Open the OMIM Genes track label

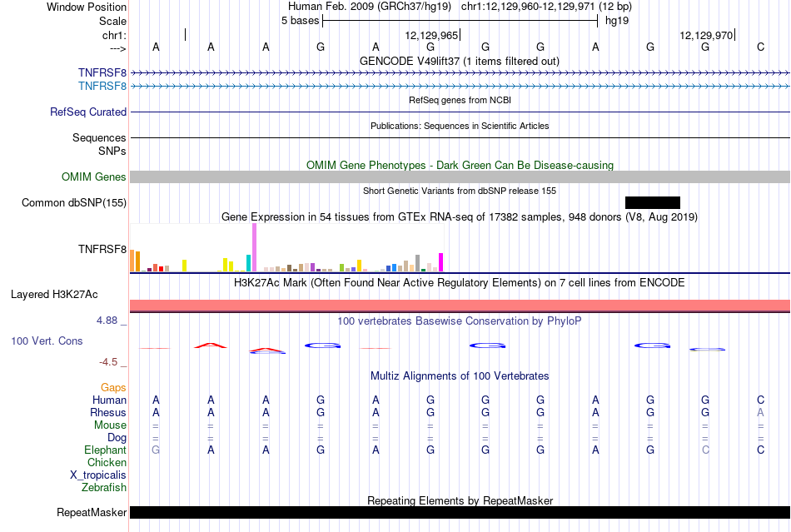coord(93,177)
